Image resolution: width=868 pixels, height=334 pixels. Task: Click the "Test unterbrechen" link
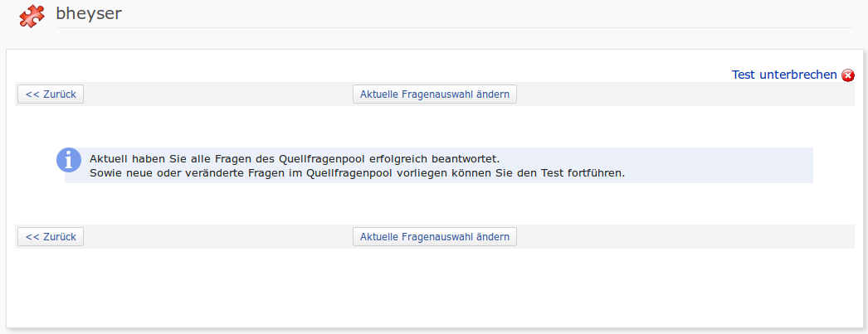(x=784, y=75)
